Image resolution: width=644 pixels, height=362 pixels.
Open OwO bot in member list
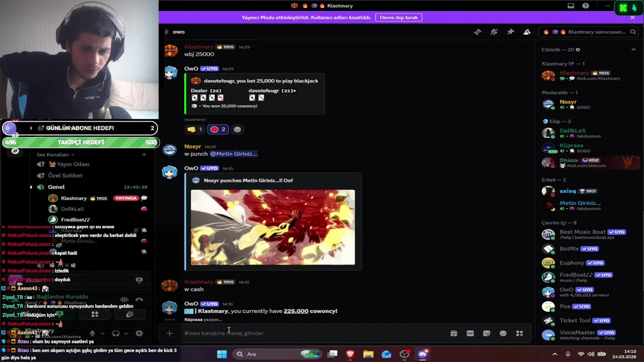click(x=590, y=292)
